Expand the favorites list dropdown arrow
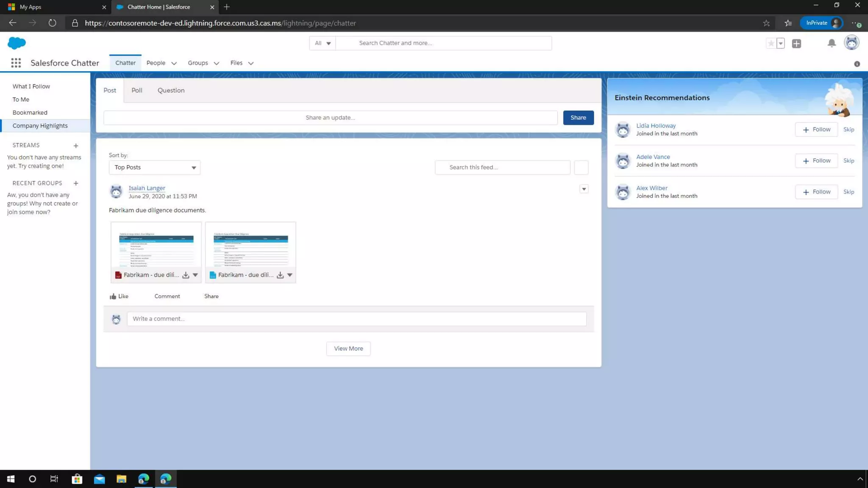 [781, 43]
